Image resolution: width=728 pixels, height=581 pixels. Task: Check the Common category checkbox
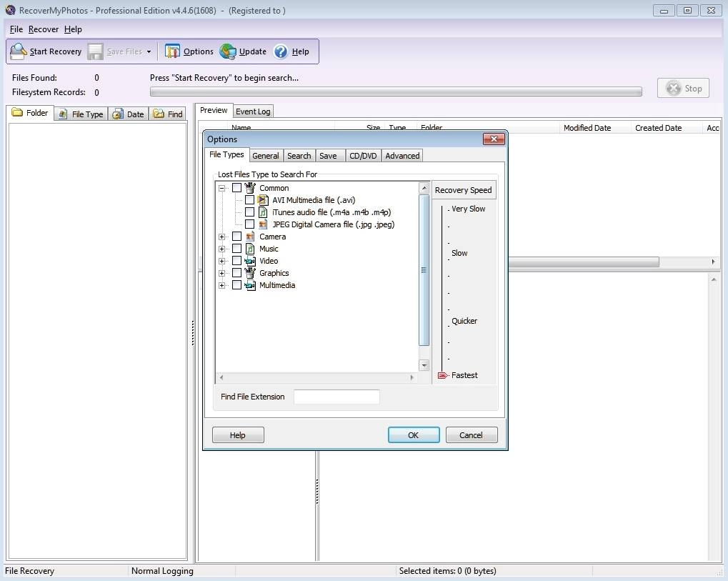236,188
